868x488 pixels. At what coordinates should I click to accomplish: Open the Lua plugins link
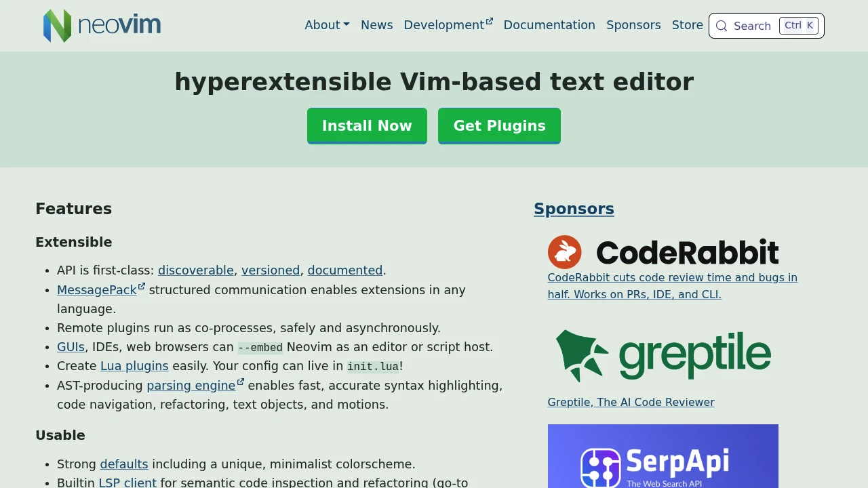click(134, 366)
